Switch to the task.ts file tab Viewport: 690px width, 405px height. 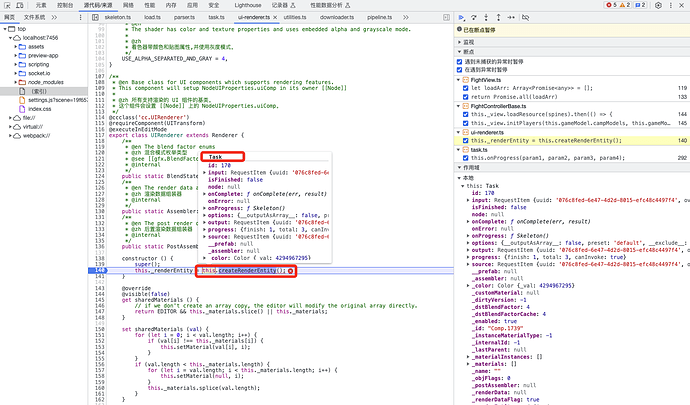[x=217, y=17]
